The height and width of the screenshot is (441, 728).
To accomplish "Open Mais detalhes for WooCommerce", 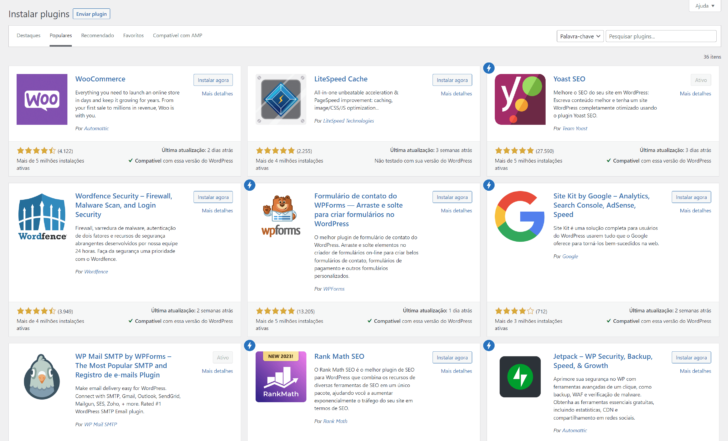I will point(217,93).
